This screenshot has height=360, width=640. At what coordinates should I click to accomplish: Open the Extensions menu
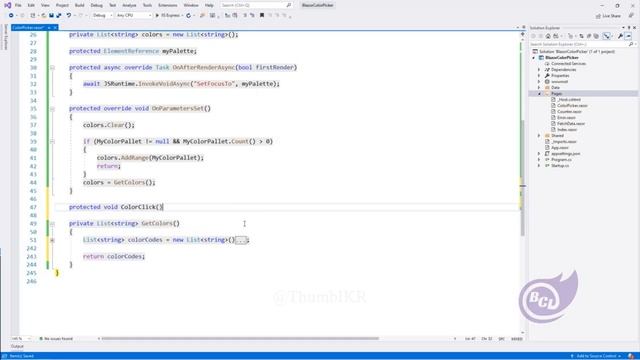167,5
